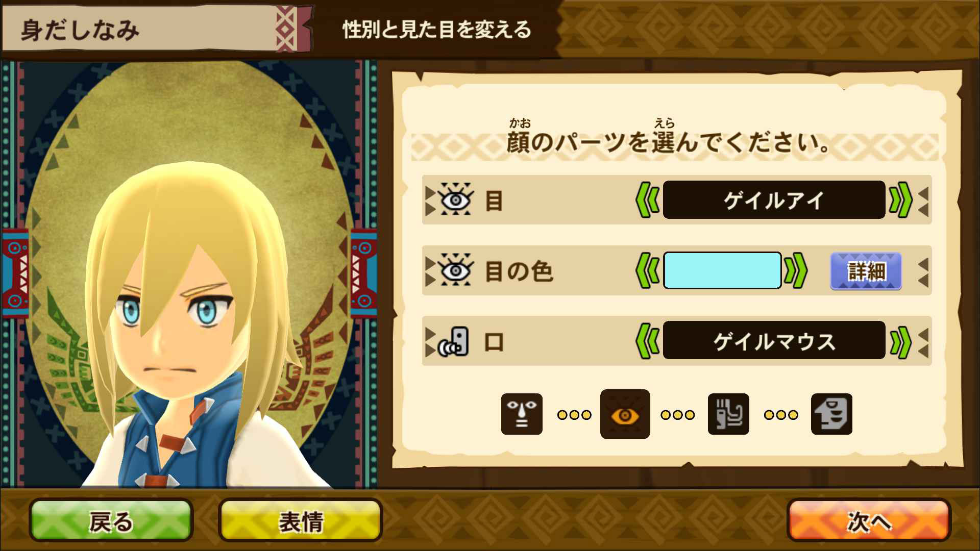Image resolution: width=980 pixels, height=551 pixels.
Task: Click the mouth icon beside 口 row
Action: [x=453, y=341]
